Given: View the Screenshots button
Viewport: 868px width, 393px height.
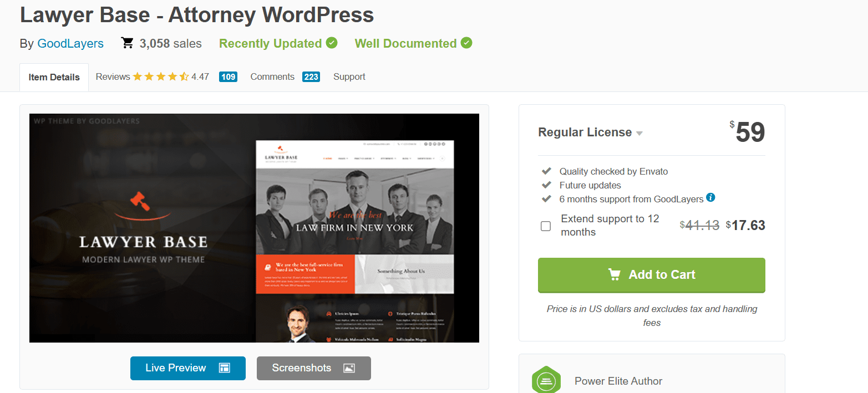Looking at the screenshot, I should click(x=314, y=368).
